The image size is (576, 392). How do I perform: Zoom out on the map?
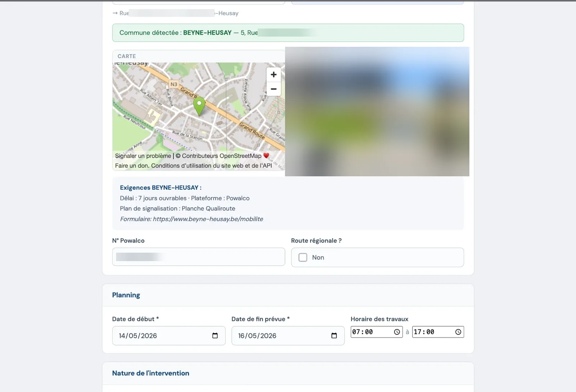tap(274, 89)
